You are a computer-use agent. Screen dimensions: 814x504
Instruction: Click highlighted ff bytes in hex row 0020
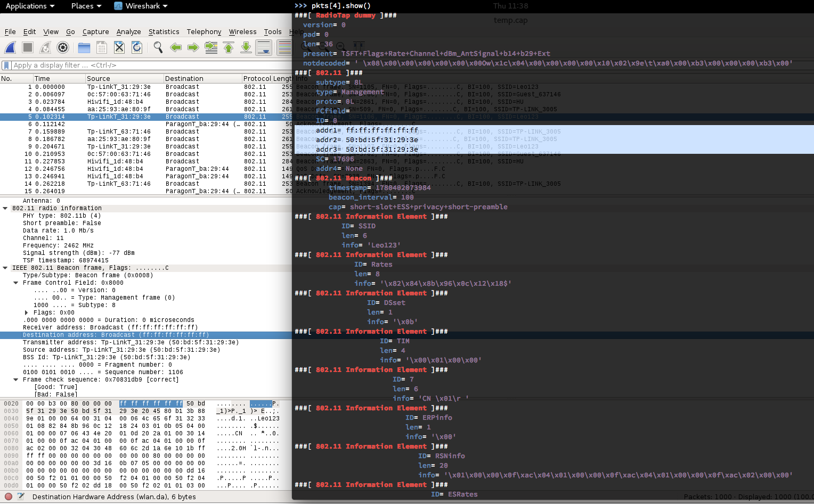pyautogui.click(x=151, y=403)
